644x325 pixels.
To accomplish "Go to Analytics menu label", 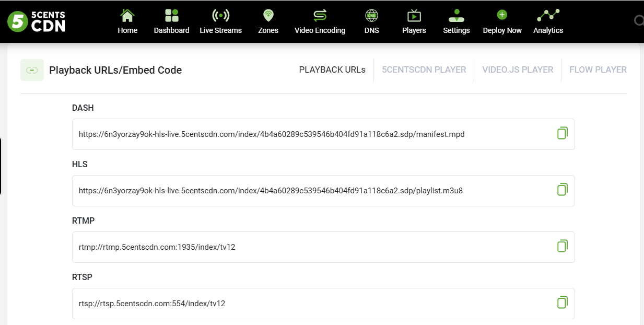I will tap(548, 30).
